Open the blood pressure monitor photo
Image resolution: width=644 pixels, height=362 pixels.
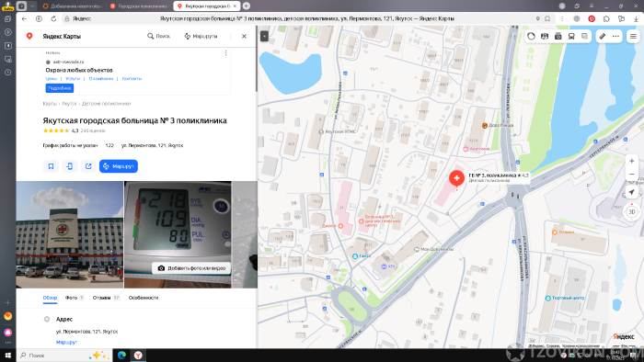178,234
